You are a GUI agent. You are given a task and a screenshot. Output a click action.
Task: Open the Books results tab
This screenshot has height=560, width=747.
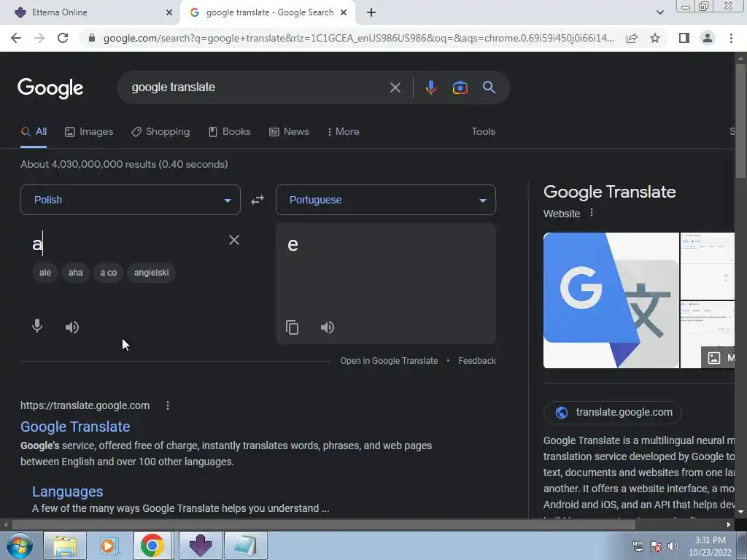230,132
